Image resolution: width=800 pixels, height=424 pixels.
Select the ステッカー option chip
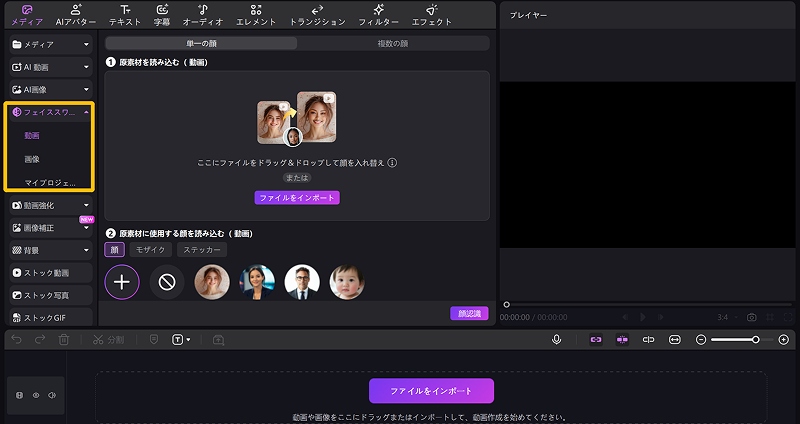202,250
